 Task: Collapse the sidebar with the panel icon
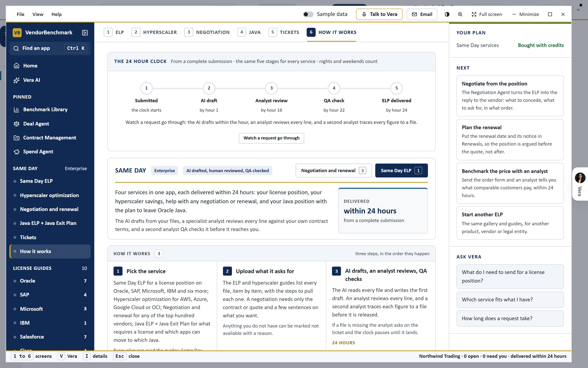[85, 33]
